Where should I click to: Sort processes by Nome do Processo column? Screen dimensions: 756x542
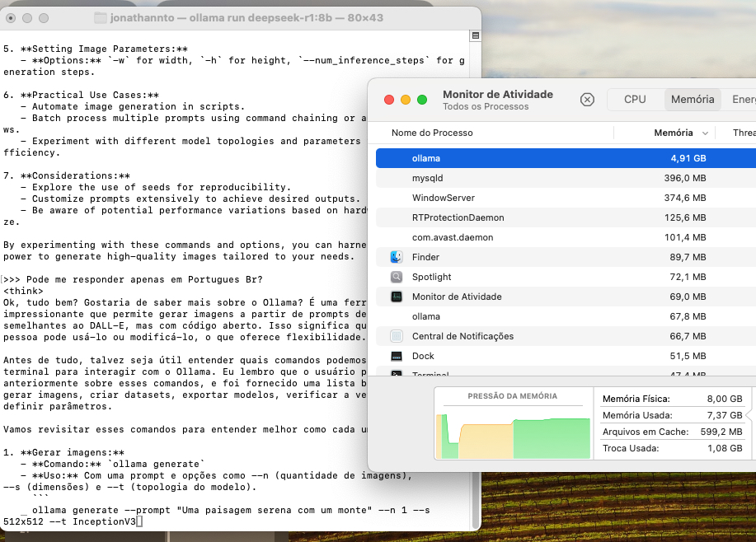432,133
